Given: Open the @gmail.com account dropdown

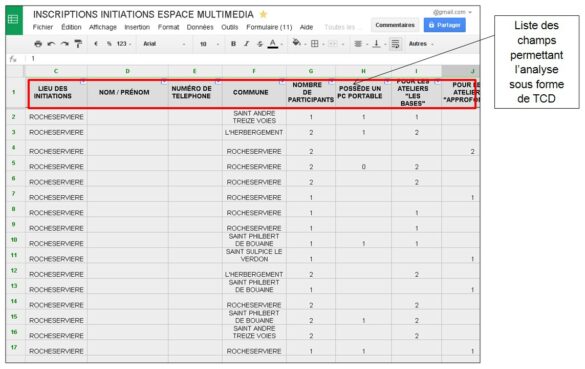Looking at the screenshot, I should pyautogui.click(x=452, y=12).
